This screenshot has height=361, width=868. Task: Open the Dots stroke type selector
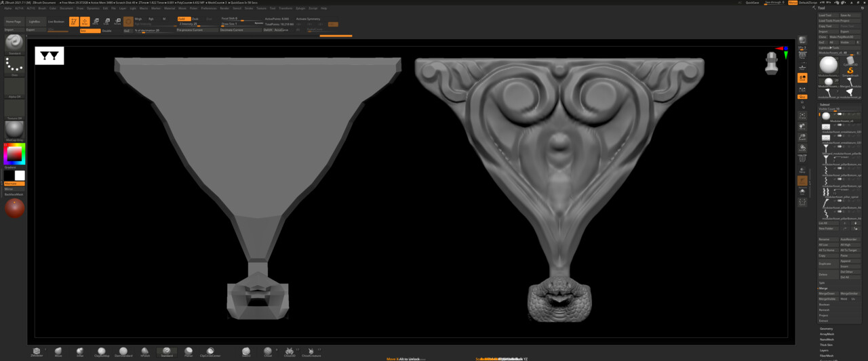click(14, 66)
